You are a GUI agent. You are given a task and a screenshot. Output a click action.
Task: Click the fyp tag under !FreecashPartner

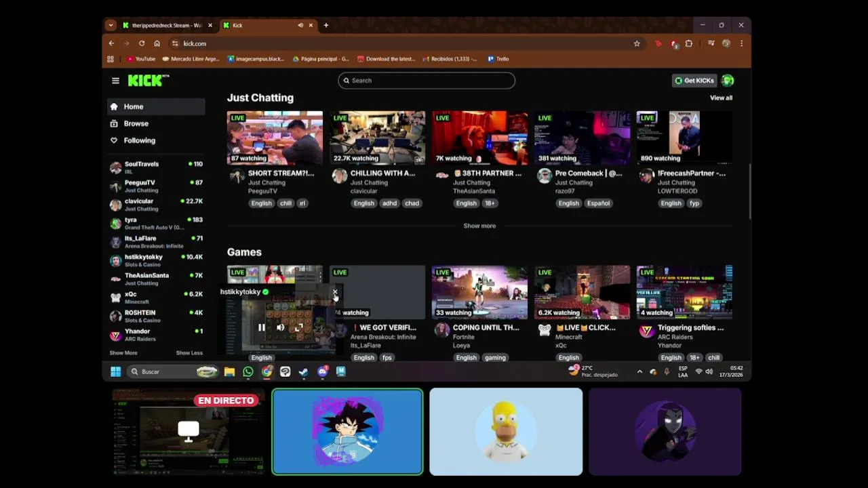[694, 203]
